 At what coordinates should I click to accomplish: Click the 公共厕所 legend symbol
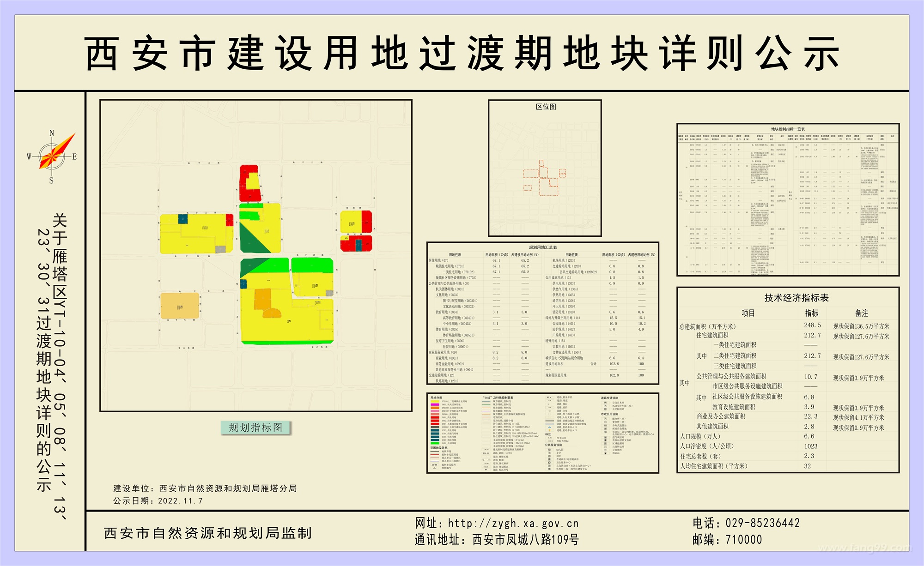[x=605, y=450]
